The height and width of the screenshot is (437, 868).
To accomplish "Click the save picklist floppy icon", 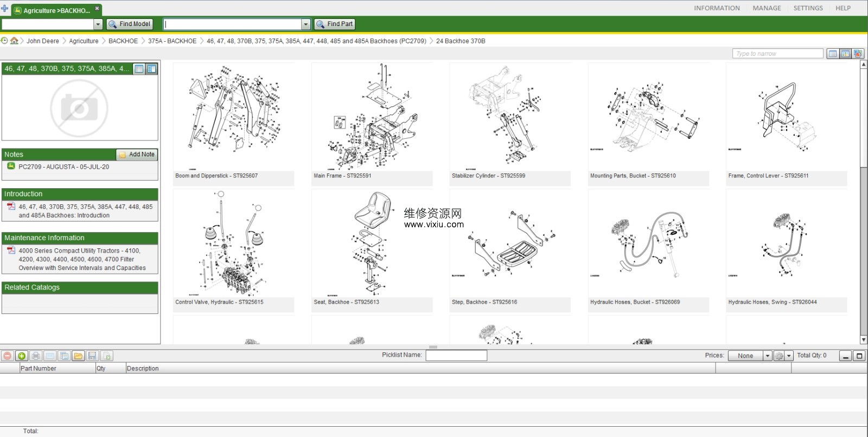I will [92, 356].
